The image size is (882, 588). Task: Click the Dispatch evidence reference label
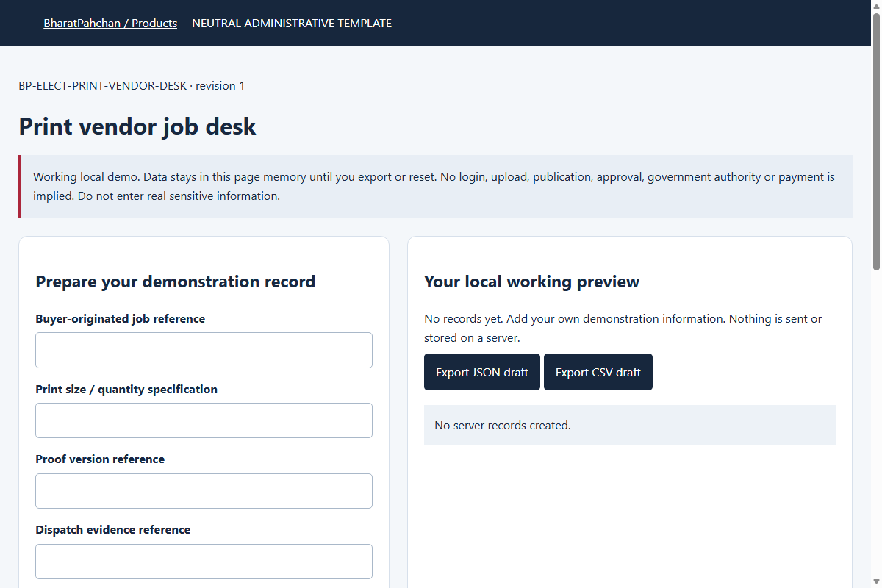113,530
